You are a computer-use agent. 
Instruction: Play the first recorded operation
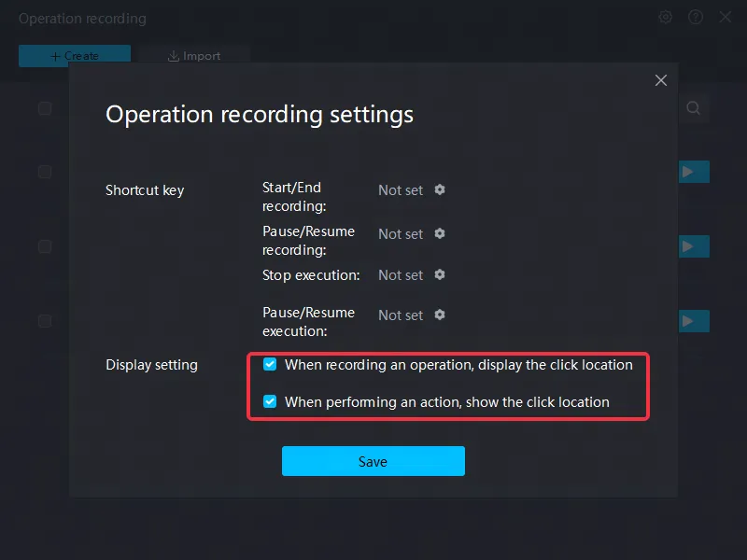[x=694, y=172]
